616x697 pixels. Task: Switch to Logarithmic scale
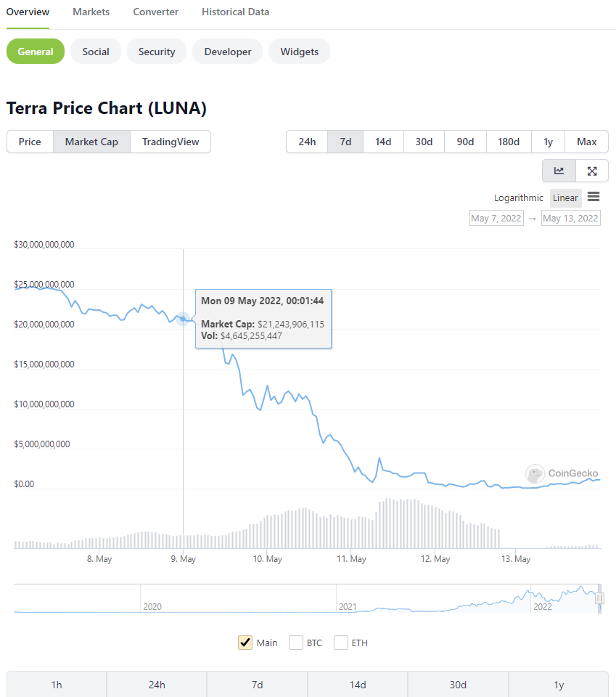click(518, 197)
